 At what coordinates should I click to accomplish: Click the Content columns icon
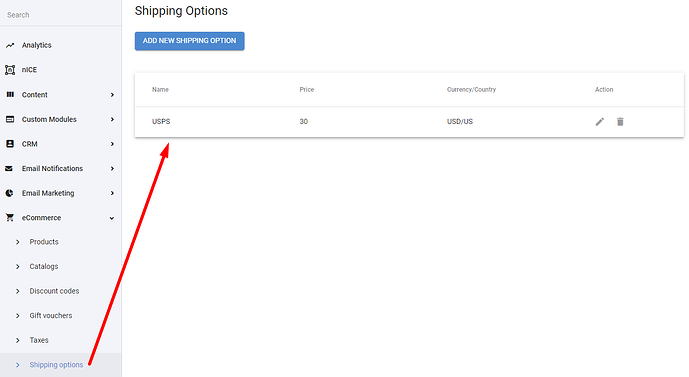click(x=10, y=94)
